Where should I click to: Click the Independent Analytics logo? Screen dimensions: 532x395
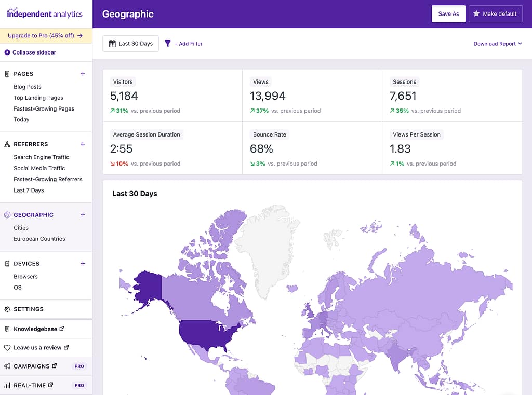coord(45,13)
